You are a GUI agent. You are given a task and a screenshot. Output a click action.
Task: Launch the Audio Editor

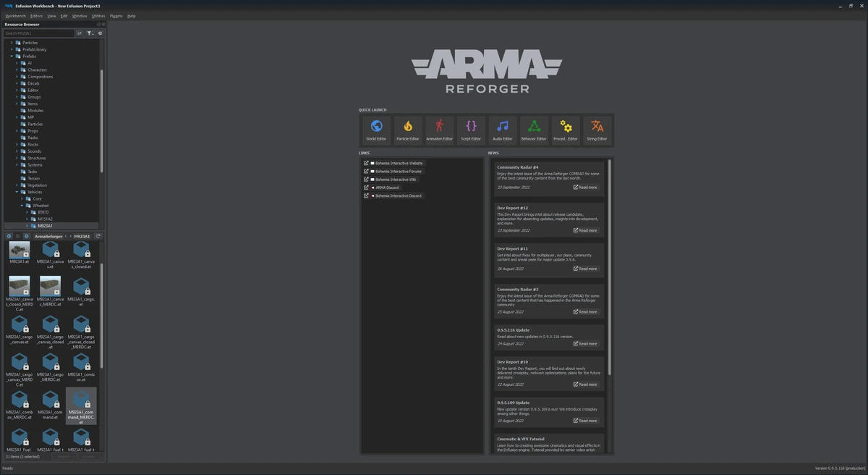[502, 129]
